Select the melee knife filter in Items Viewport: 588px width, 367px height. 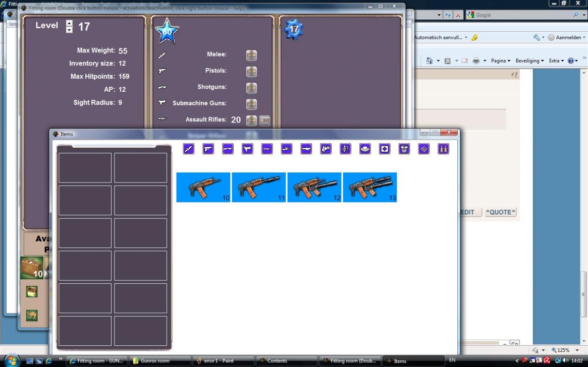pyautogui.click(x=189, y=149)
